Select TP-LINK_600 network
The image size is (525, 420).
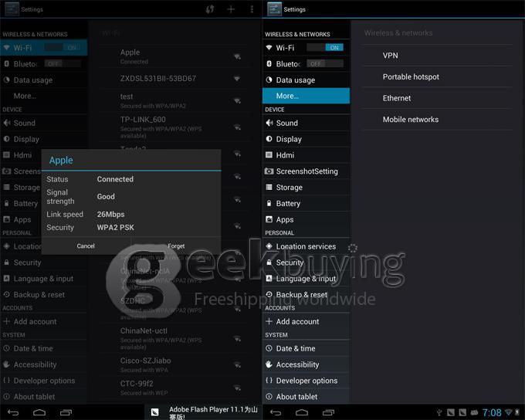click(x=173, y=127)
